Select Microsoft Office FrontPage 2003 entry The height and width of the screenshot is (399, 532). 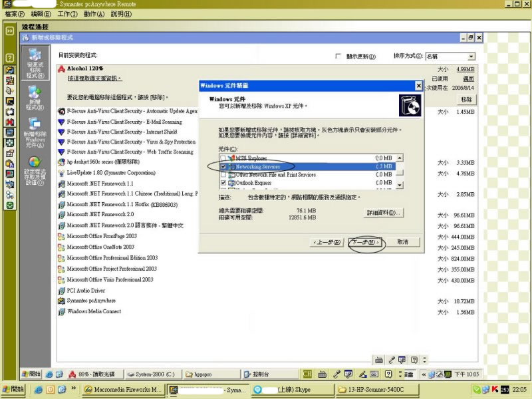point(102,236)
